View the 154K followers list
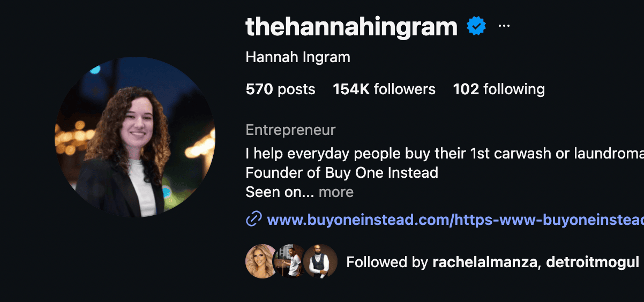644x302 pixels. point(384,89)
